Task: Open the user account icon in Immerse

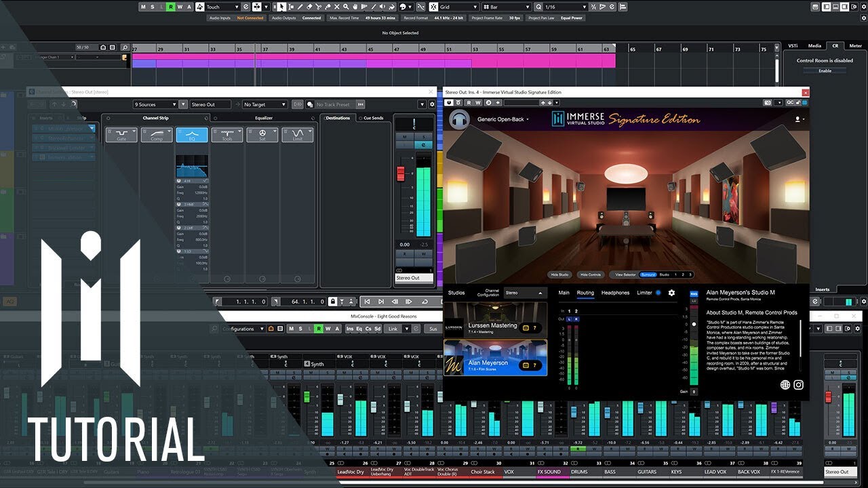Action: point(798,119)
